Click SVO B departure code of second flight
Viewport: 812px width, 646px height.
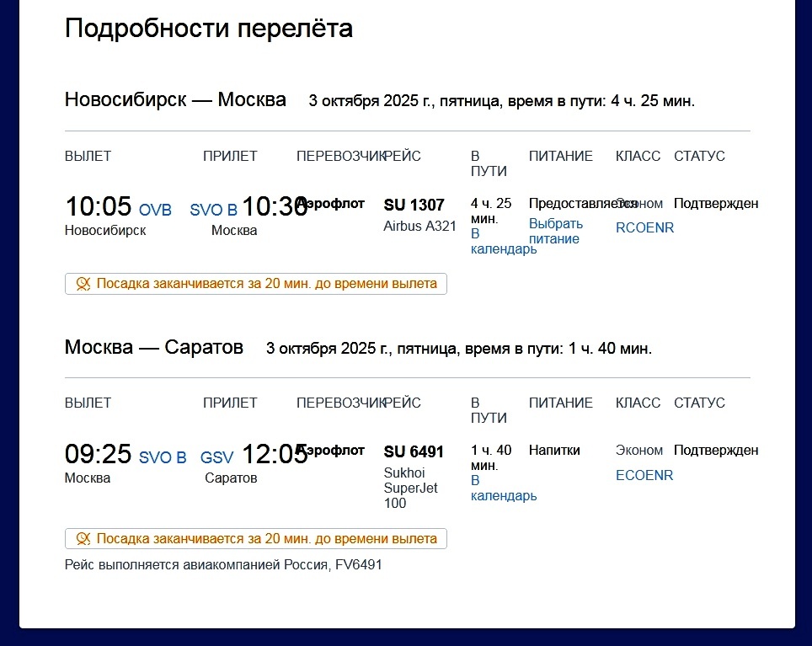click(163, 457)
